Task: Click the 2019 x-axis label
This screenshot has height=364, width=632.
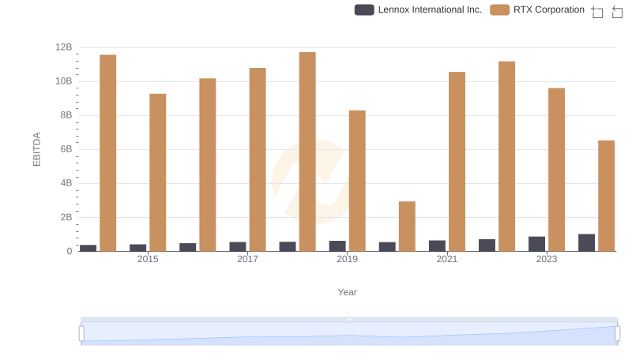Action: 347,259
